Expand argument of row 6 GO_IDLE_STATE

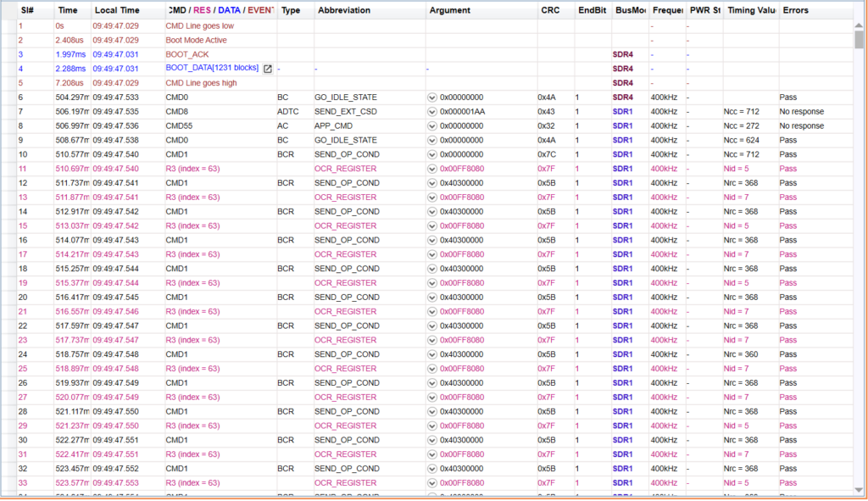(432, 97)
